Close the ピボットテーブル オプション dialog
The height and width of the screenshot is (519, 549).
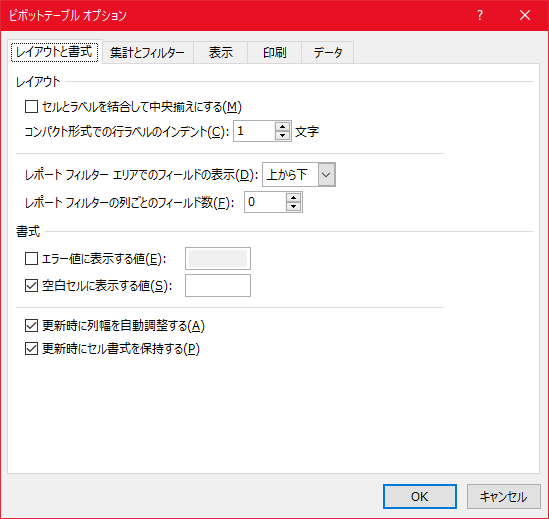(x=524, y=15)
